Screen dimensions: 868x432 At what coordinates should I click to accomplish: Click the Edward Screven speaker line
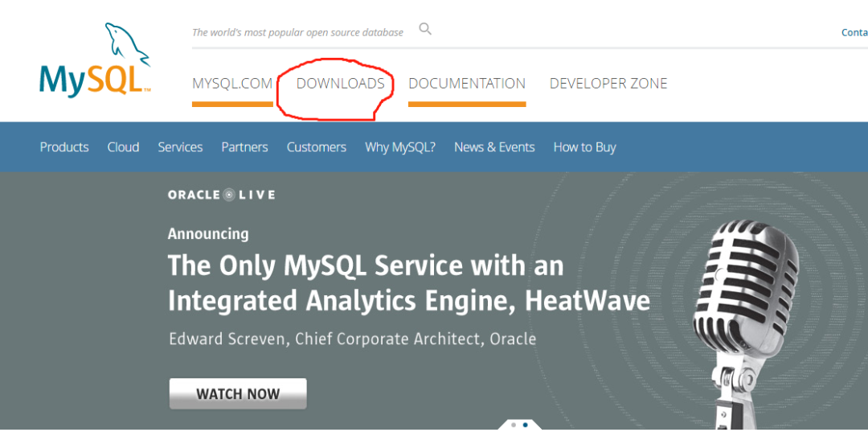[x=353, y=339]
